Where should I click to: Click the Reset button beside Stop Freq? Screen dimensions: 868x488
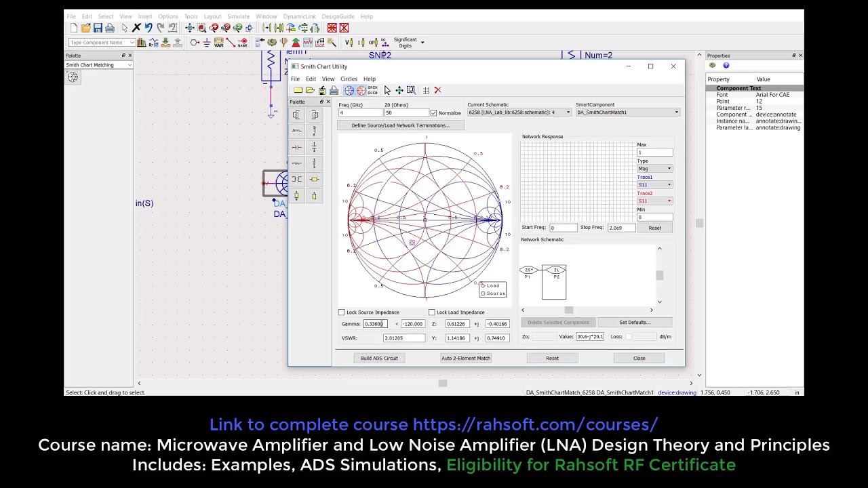pos(654,228)
